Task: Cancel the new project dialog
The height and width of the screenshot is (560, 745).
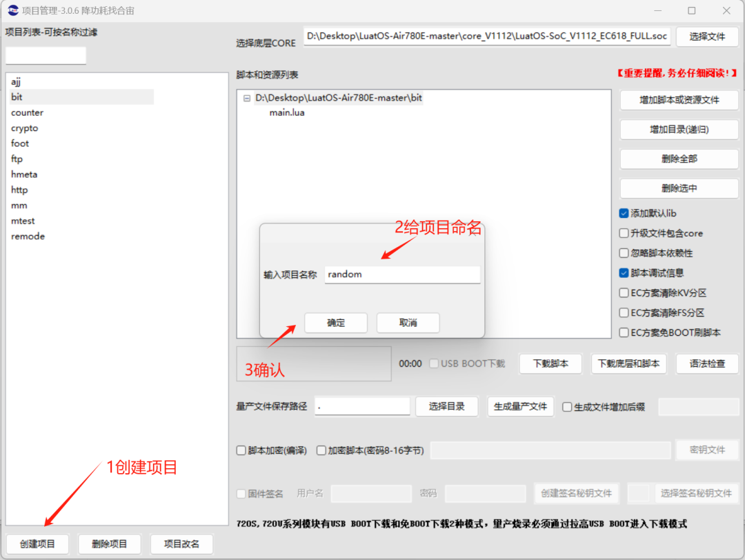Action: [408, 323]
